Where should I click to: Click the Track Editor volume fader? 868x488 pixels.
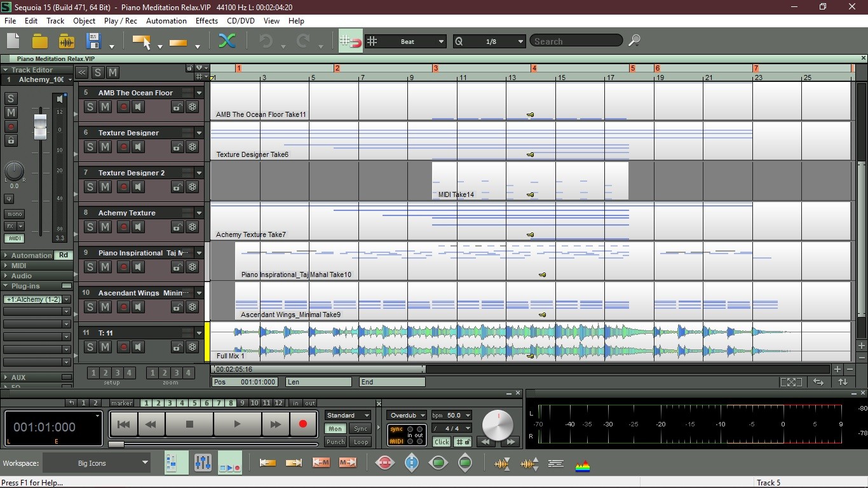(40, 126)
